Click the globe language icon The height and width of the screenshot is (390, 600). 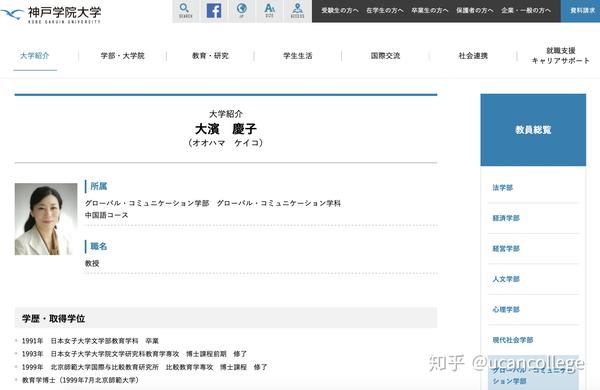pyautogui.click(x=241, y=11)
